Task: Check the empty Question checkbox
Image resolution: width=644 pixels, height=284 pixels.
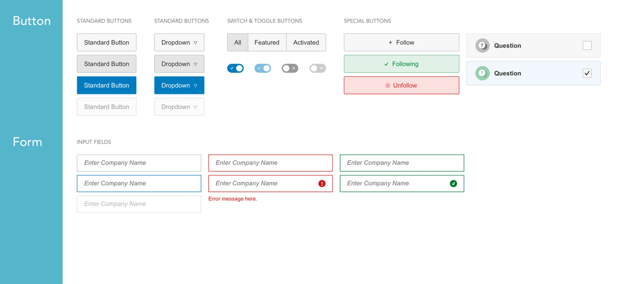Action: pos(587,45)
